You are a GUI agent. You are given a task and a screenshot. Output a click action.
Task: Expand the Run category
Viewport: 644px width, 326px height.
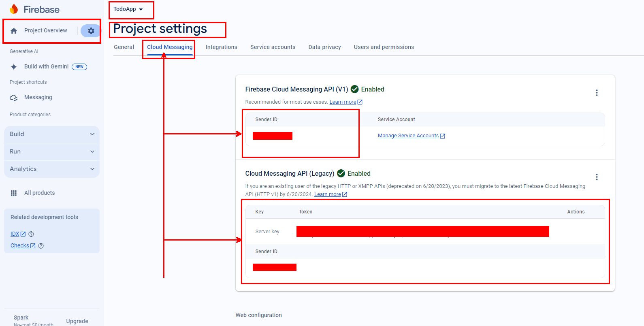point(52,151)
